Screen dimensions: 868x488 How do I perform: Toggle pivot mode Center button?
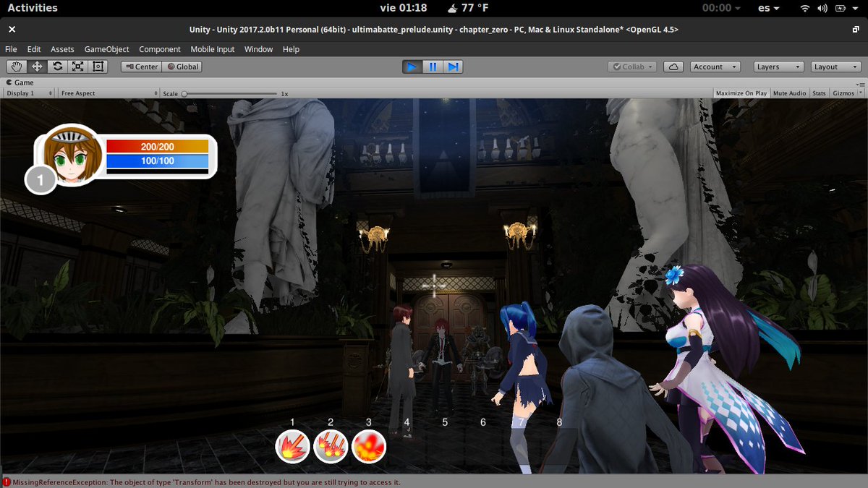[141, 67]
